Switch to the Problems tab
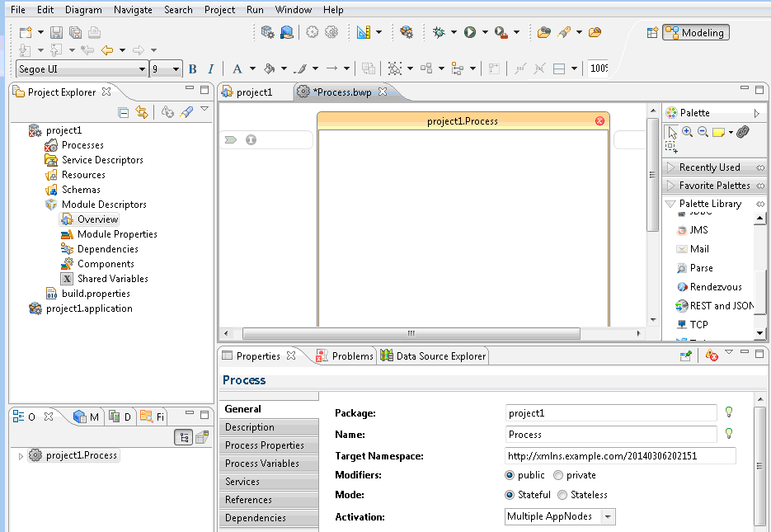Viewport: 771px width, 532px height. (x=345, y=356)
